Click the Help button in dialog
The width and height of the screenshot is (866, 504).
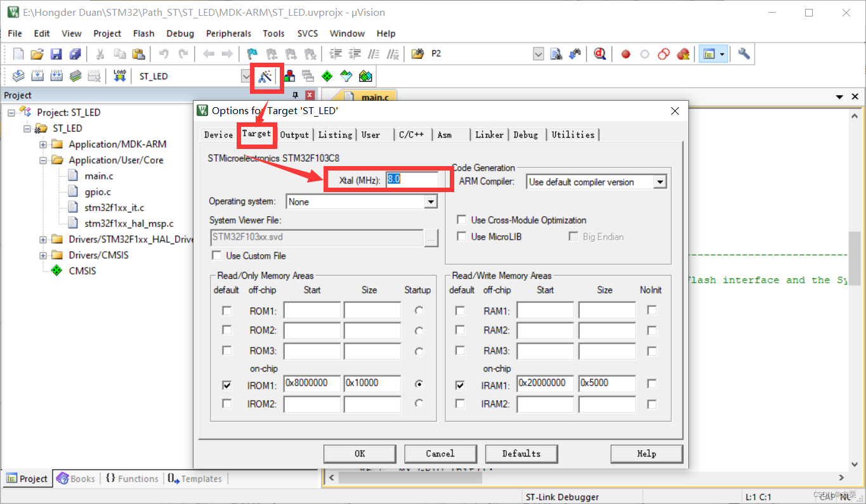point(646,453)
